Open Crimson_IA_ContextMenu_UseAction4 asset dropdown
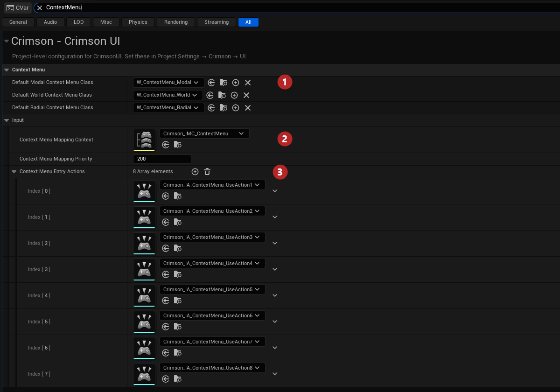Screen dimensions: 560x392 [212, 263]
